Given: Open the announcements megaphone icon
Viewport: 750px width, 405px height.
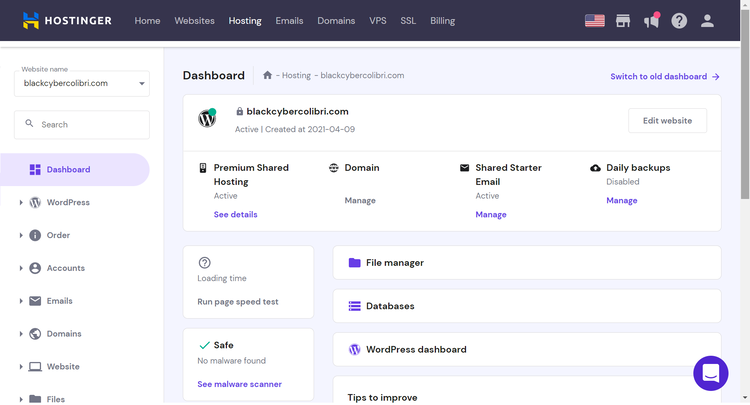Looking at the screenshot, I should (651, 21).
